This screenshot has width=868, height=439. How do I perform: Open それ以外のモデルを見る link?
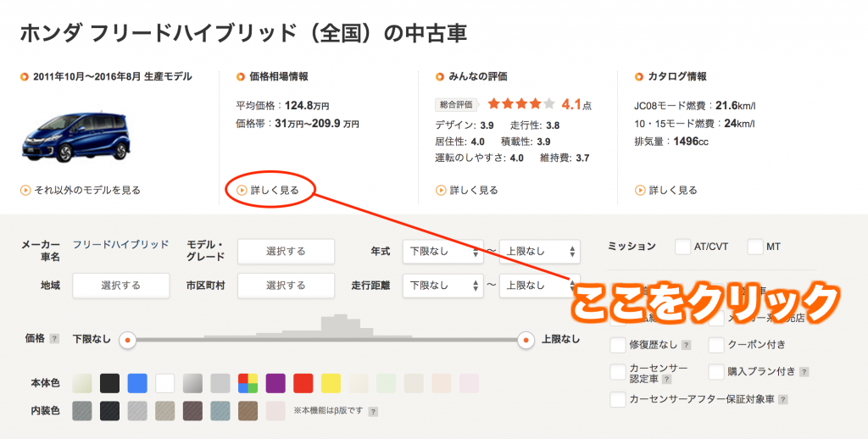(x=87, y=190)
